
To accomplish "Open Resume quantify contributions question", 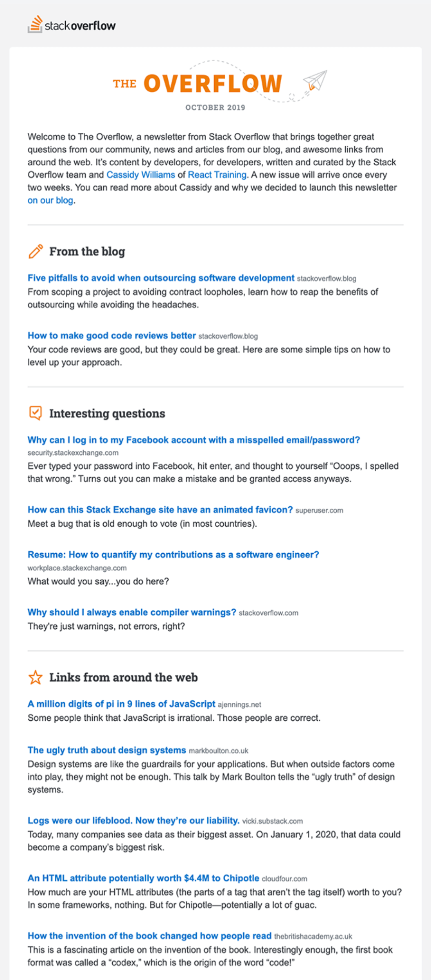I will click(173, 555).
